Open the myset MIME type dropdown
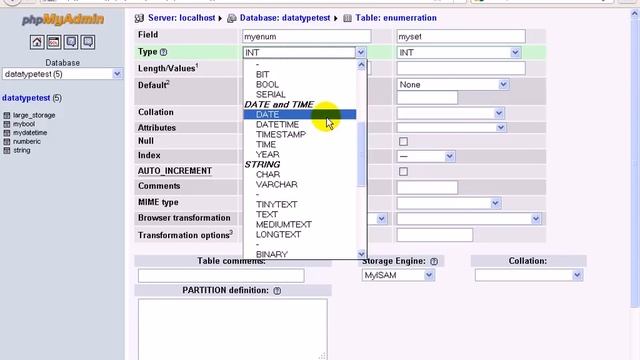This screenshot has height=360, width=640. click(x=449, y=203)
